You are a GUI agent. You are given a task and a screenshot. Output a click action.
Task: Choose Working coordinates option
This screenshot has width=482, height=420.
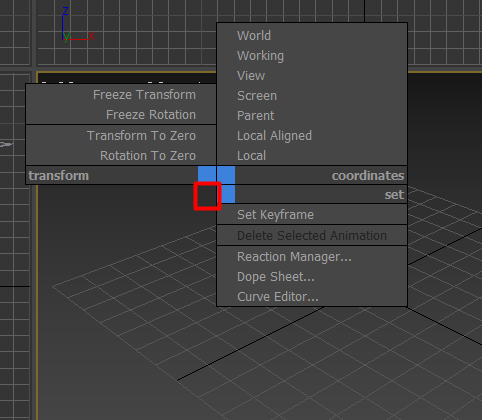(x=312, y=56)
